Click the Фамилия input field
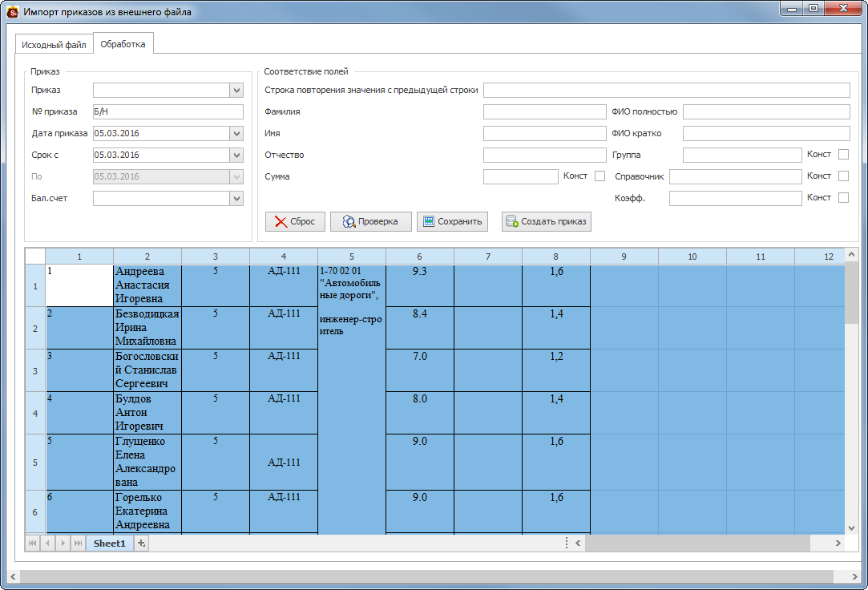Image resolution: width=868 pixels, height=590 pixels. point(545,111)
